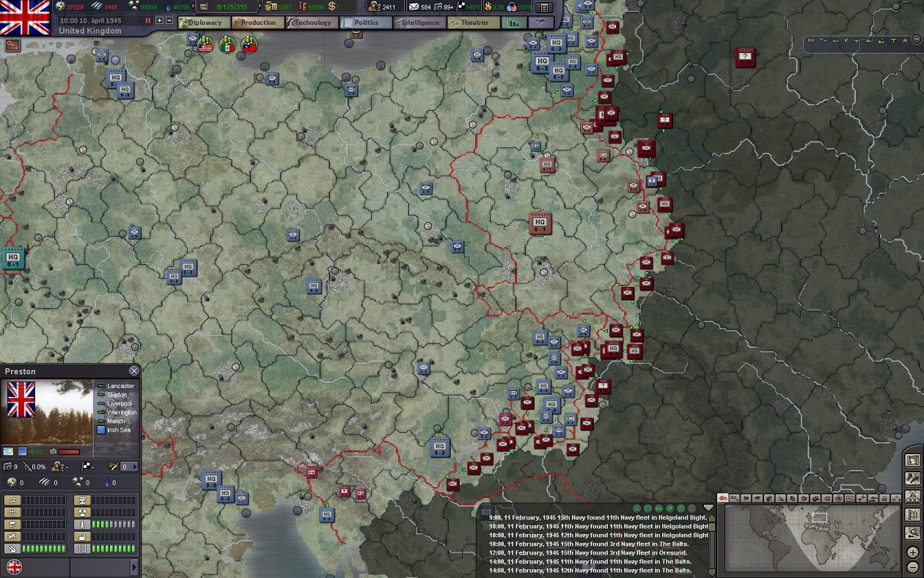Toggle the combat message filter in log
The width and height of the screenshot is (924, 578).
637,508
